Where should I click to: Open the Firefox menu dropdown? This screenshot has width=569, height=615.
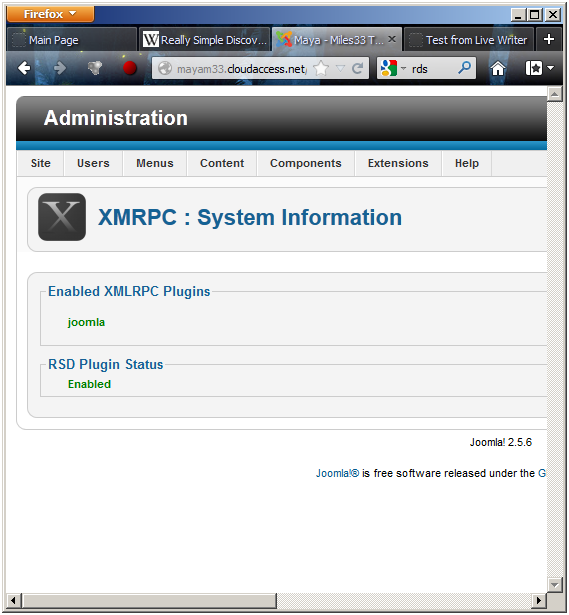pos(50,14)
